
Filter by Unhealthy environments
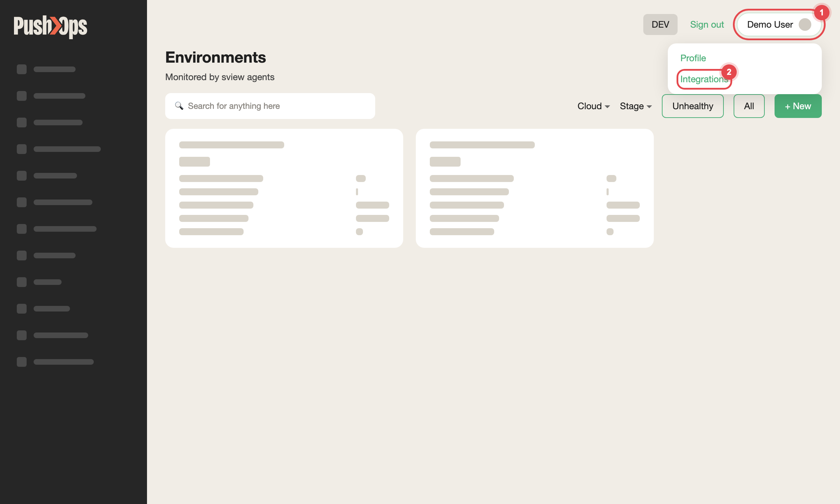pyautogui.click(x=692, y=106)
